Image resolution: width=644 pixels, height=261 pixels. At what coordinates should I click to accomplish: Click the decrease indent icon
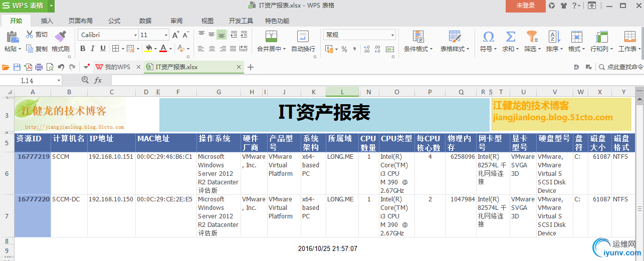pyautogui.click(x=233, y=35)
